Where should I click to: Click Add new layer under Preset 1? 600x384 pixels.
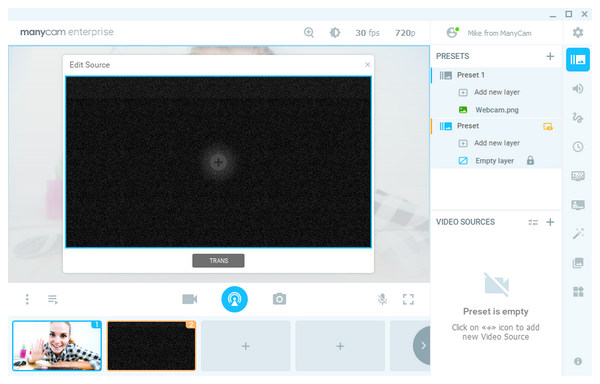click(497, 92)
